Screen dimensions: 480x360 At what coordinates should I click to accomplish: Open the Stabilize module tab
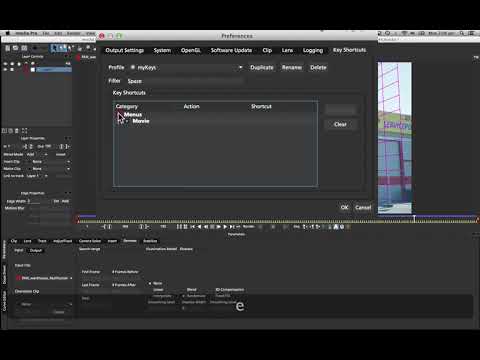coord(150,241)
